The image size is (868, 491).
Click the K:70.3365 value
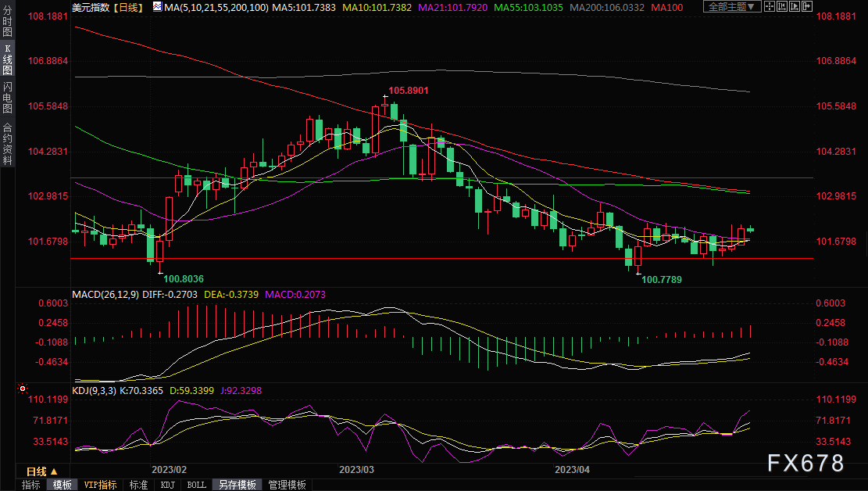141,391
